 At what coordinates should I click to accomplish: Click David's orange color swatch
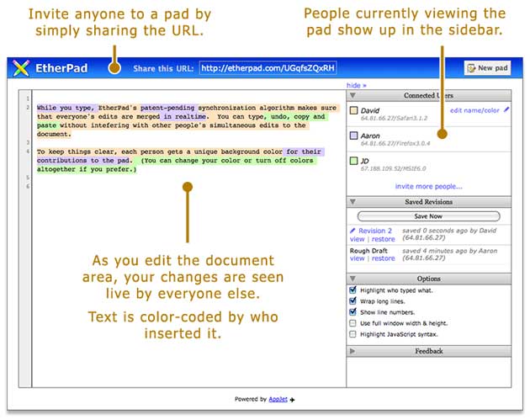tap(353, 110)
